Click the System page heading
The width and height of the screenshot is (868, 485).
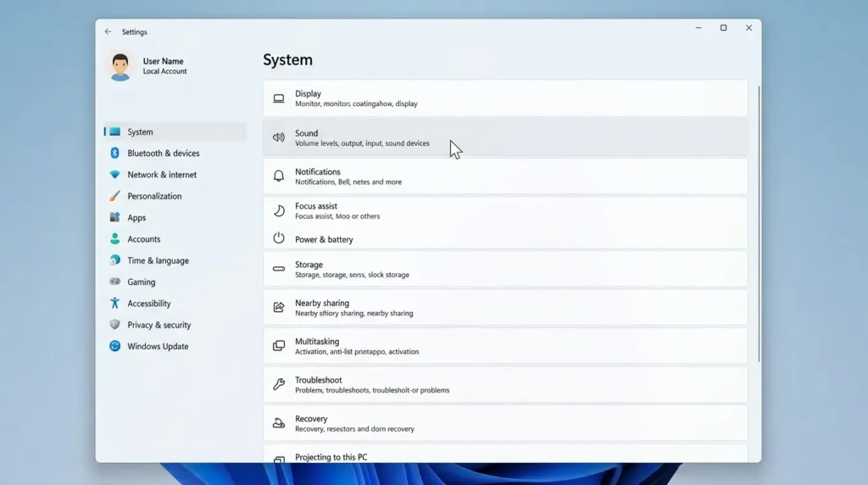pyautogui.click(x=287, y=60)
